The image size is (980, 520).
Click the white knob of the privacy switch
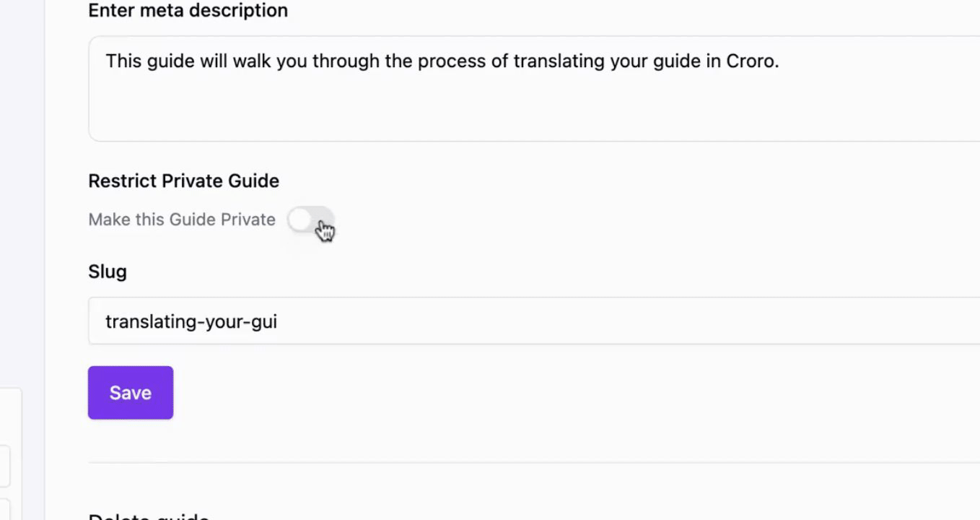[299, 220]
